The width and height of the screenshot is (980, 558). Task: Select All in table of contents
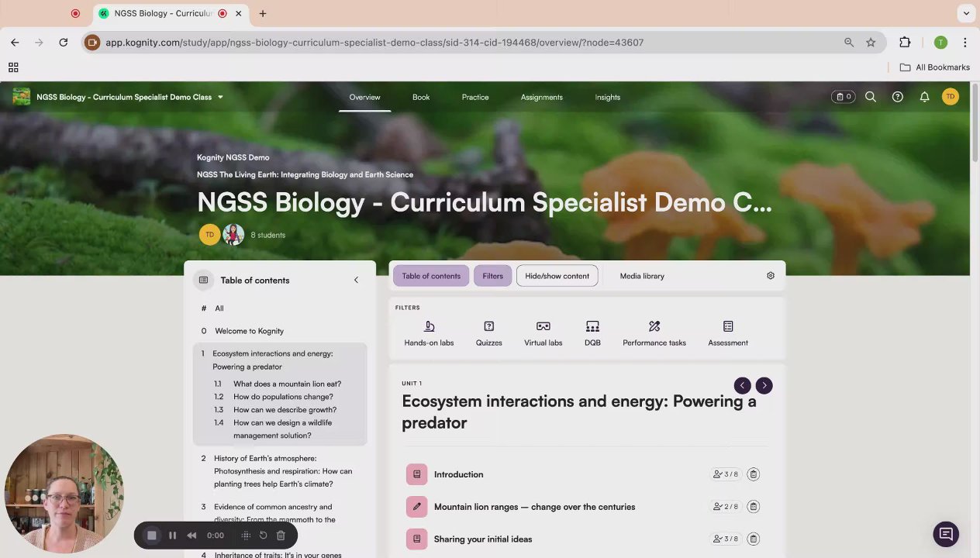pyautogui.click(x=219, y=308)
